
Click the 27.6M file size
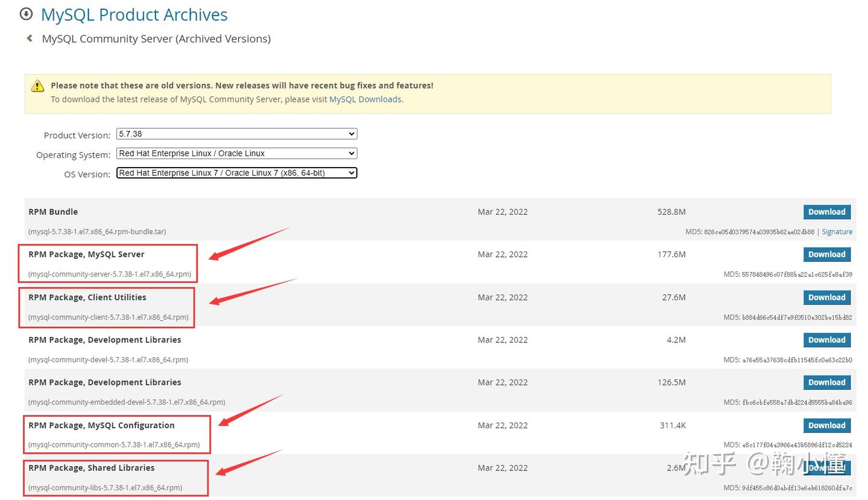(674, 297)
